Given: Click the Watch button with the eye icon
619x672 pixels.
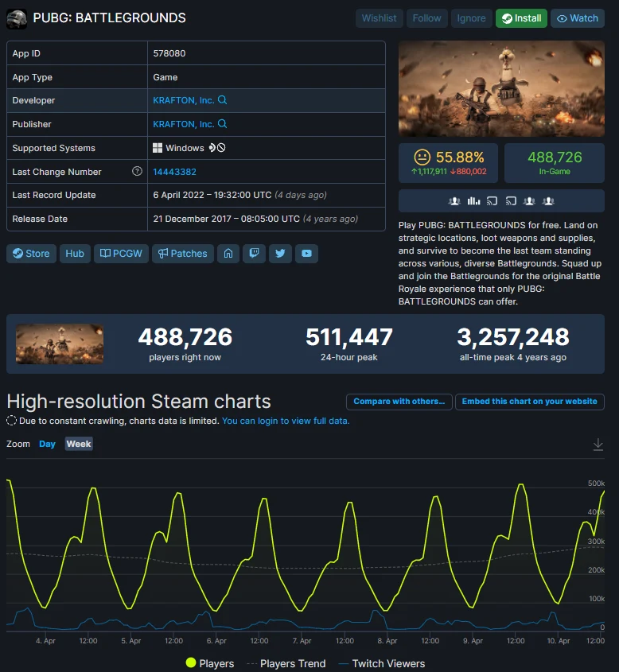Looking at the screenshot, I should (x=578, y=18).
